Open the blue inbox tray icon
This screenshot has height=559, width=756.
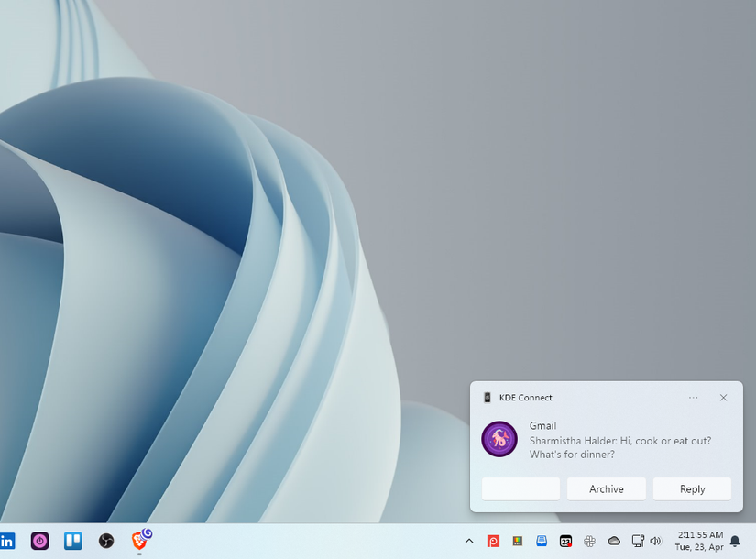click(542, 542)
